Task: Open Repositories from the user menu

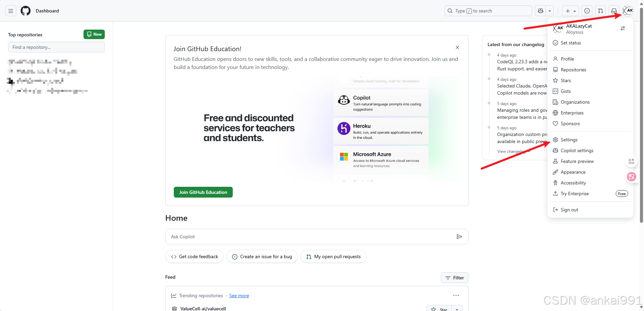Action: [x=590, y=70]
